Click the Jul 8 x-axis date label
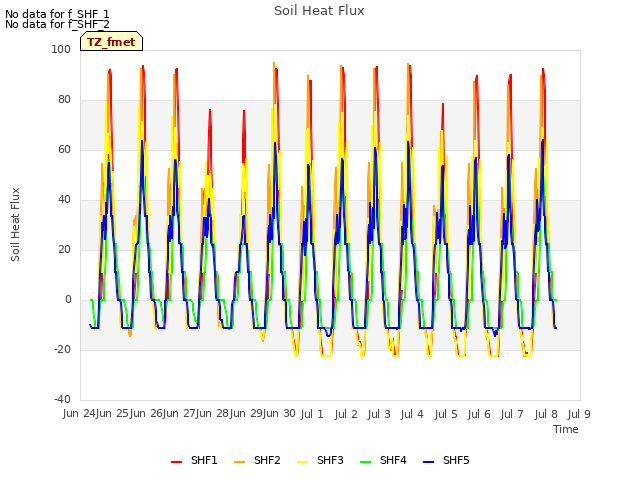This screenshot has width=640, height=480. (546, 415)
